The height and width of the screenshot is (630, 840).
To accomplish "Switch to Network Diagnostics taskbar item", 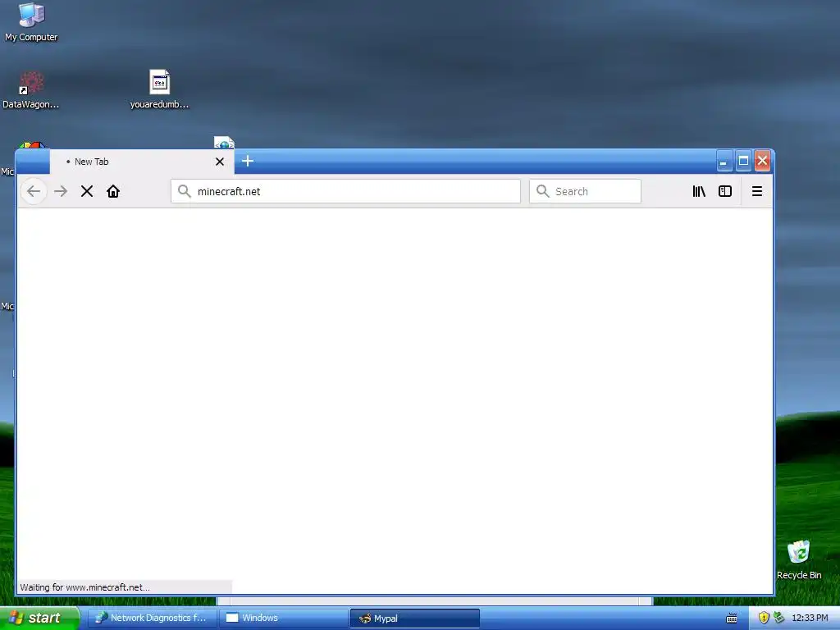I will tap(152, 619).
